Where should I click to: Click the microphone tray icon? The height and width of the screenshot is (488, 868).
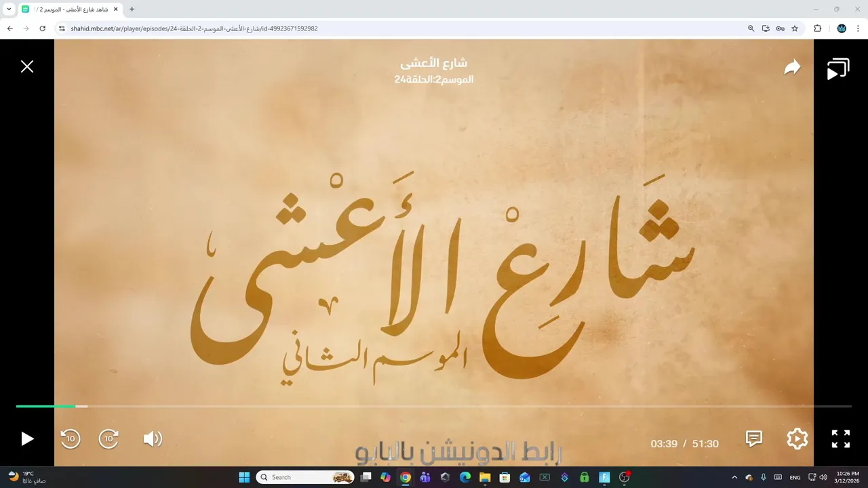764,477
